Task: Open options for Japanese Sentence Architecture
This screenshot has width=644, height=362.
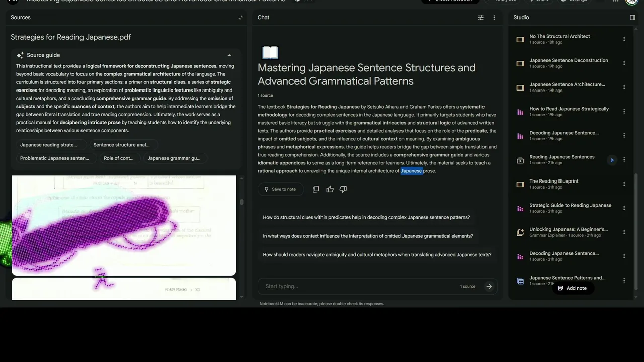Action: (x=624, y=87)
